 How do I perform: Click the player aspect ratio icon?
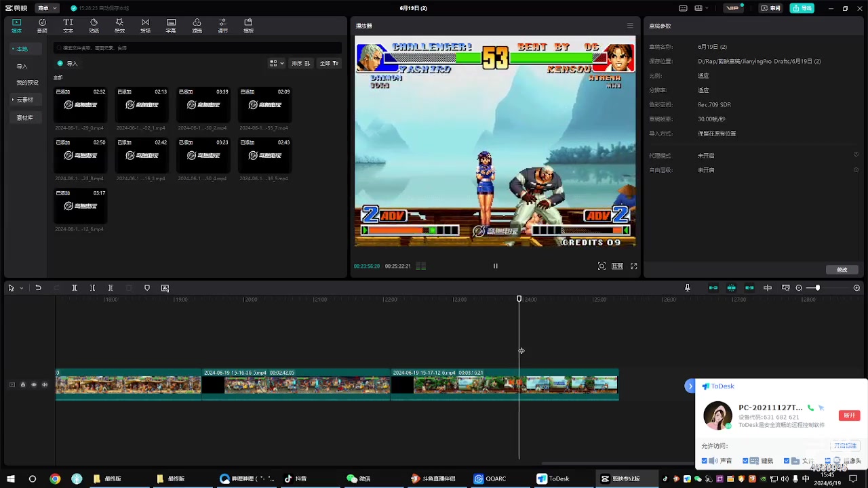pos(617,266)
